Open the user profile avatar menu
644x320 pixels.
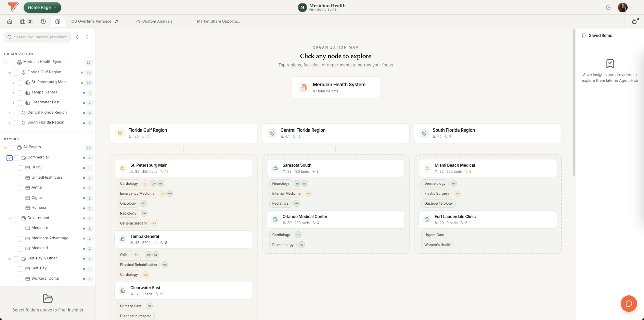(623, 8)
